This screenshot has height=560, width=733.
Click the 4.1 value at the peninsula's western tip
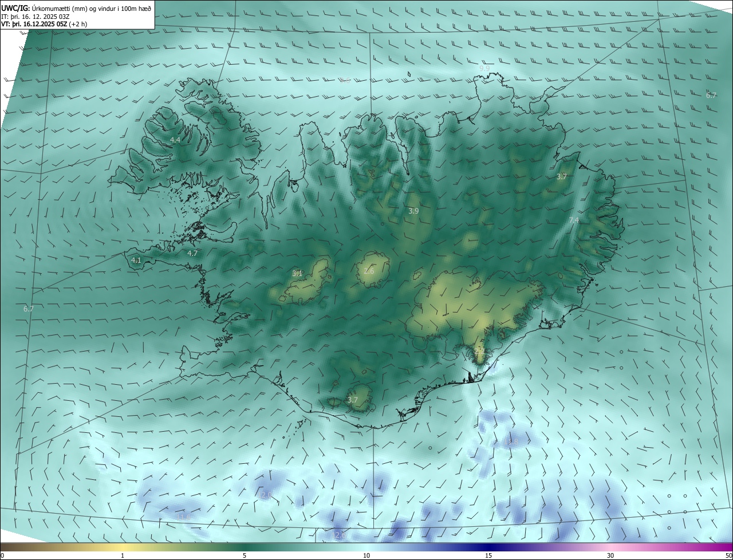(x=136, y=260)
